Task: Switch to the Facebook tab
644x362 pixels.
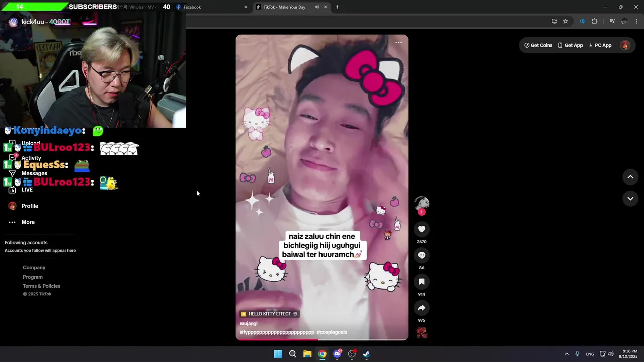Action: click(211, 7)
